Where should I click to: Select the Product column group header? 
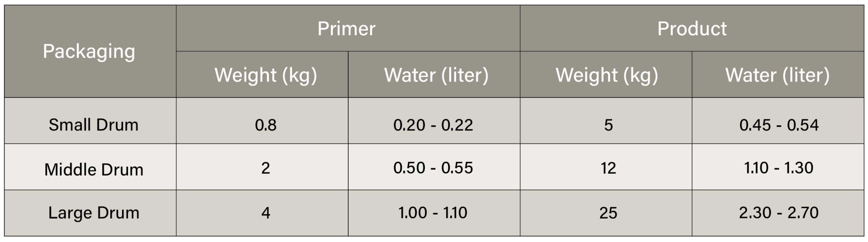point(692,28)
